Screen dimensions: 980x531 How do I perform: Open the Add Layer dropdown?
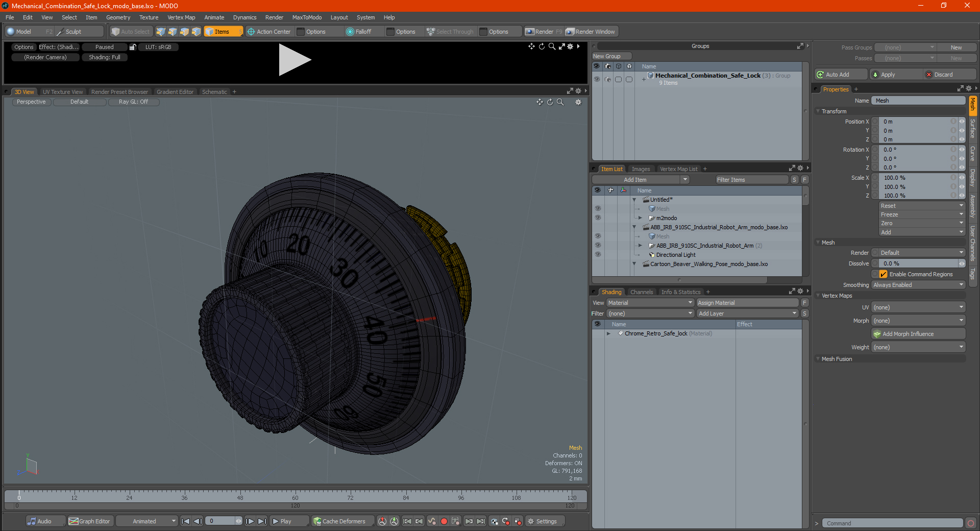tap(747, 313)
